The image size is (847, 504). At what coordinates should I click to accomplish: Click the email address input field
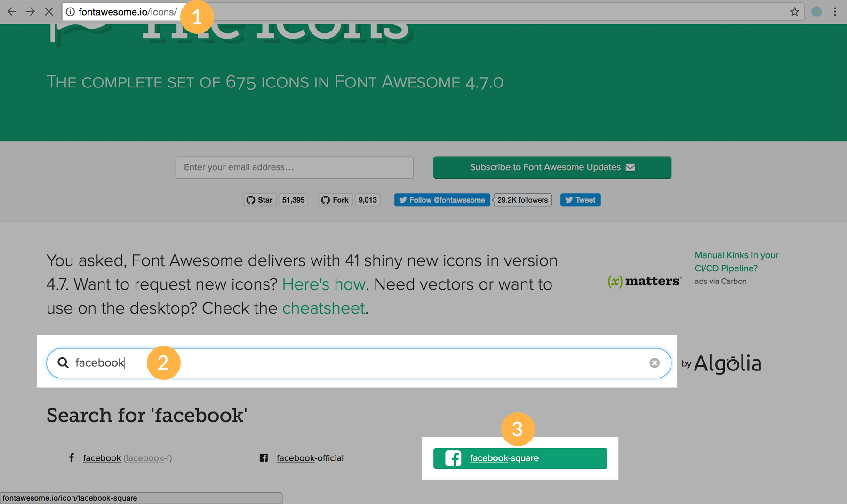[294, 167]
